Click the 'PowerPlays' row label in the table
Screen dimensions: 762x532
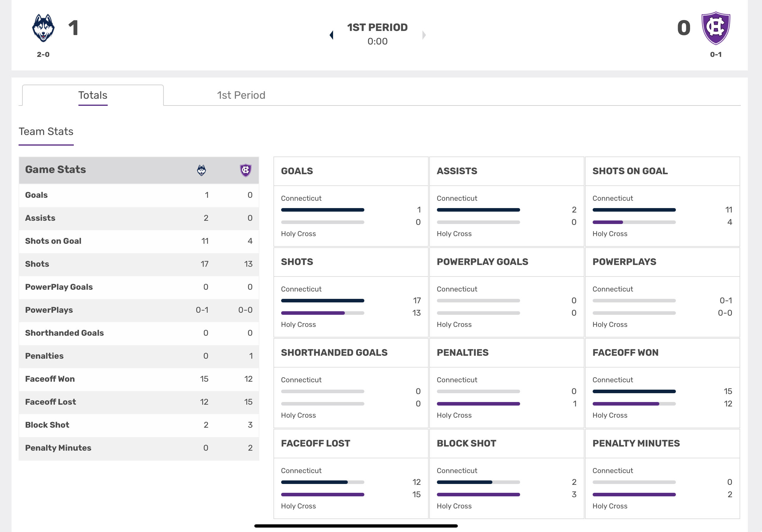pyautogui.click(x=49, y=310)
